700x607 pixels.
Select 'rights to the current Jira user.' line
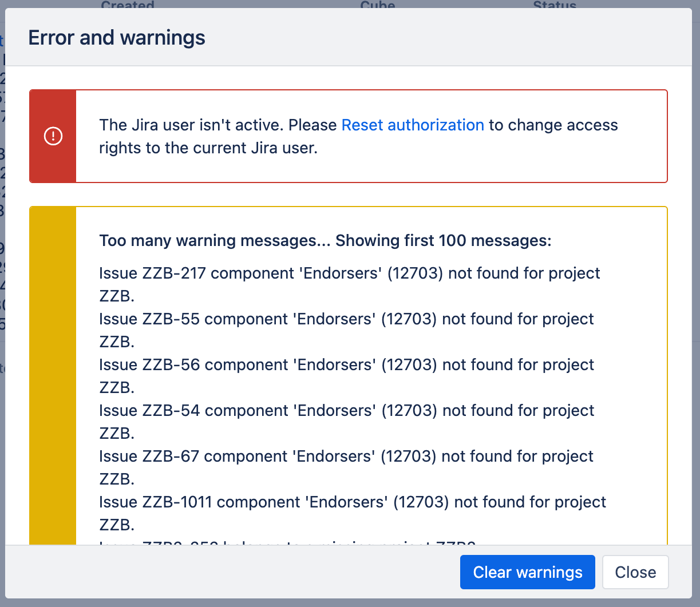208,148
